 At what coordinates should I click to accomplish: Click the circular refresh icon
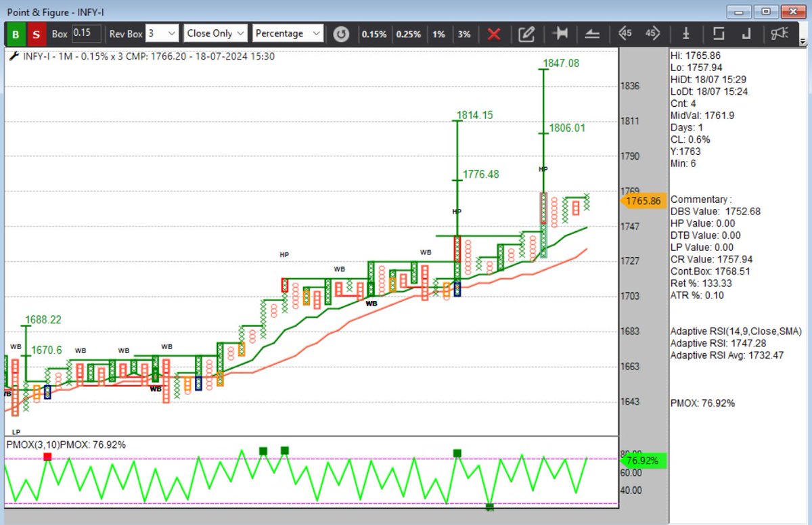tap(342, 34)
